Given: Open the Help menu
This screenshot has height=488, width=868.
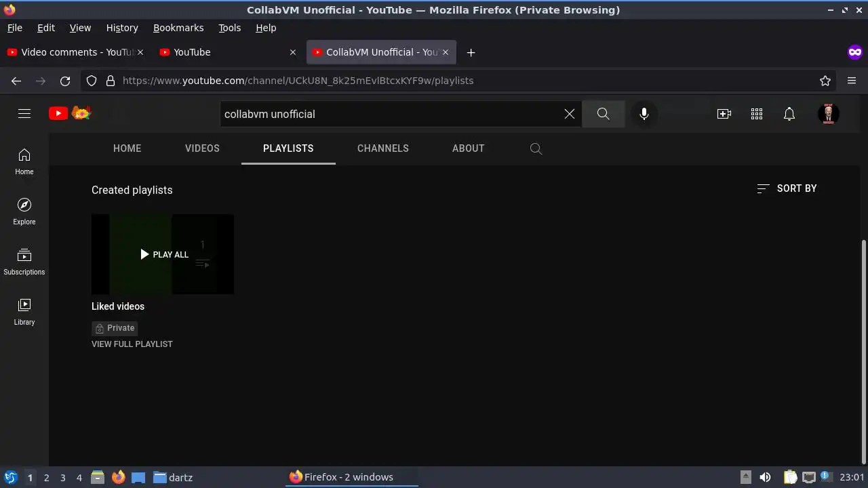Looking at the screenshot, I should (x=266, y=28).
